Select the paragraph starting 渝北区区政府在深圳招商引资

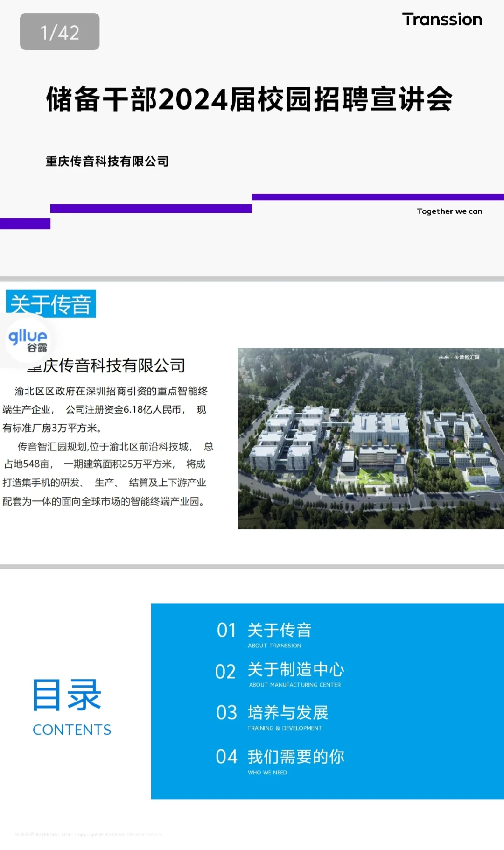pos(105,409)
